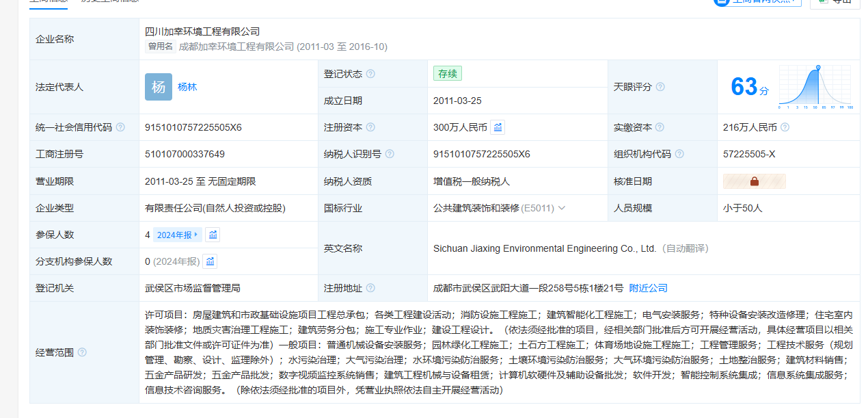
Task: Expand the 2024年报 dropdown in 参保人数
Action: [178, 235]
